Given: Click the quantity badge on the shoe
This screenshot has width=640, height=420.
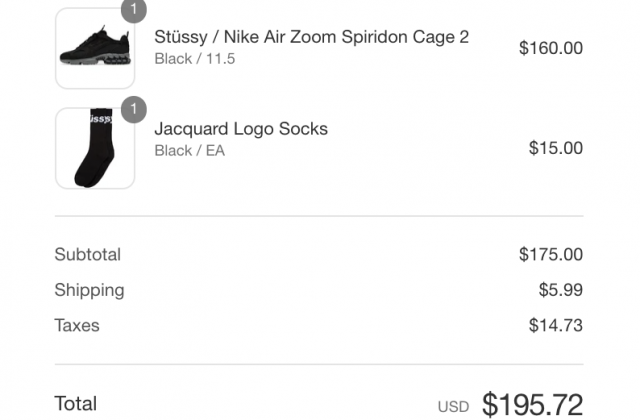Looking at the screenshot, I should click(x=134, y=10).
